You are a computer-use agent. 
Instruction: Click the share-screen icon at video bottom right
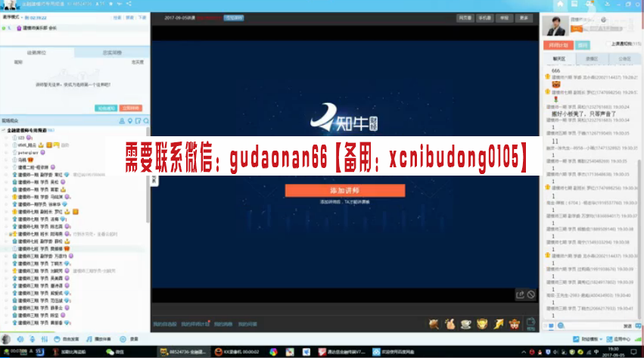coord(521,294)
